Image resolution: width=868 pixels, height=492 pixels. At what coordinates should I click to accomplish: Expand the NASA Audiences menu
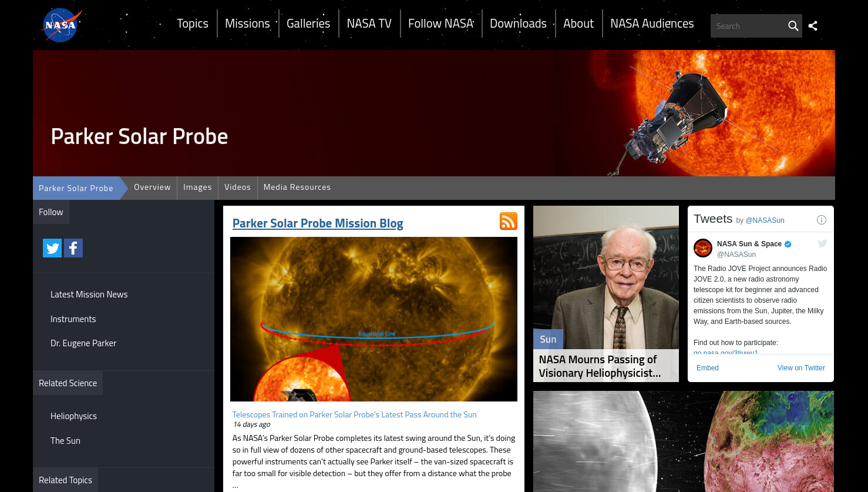click(x=652, y=24)
